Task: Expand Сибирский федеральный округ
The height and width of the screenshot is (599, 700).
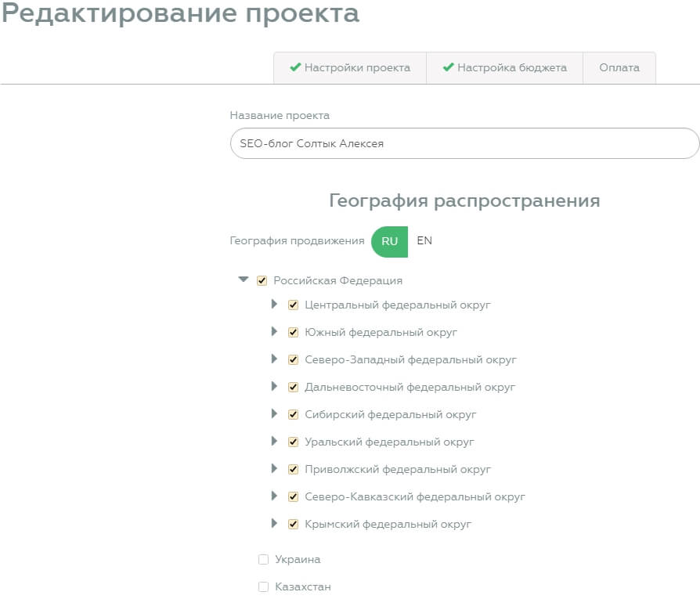Action: coord(274,413)
